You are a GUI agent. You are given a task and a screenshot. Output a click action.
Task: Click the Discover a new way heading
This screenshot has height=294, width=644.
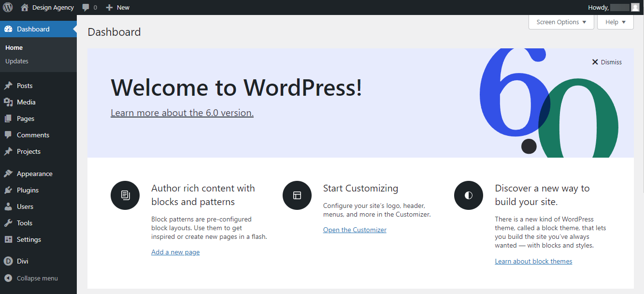point(542,195)
